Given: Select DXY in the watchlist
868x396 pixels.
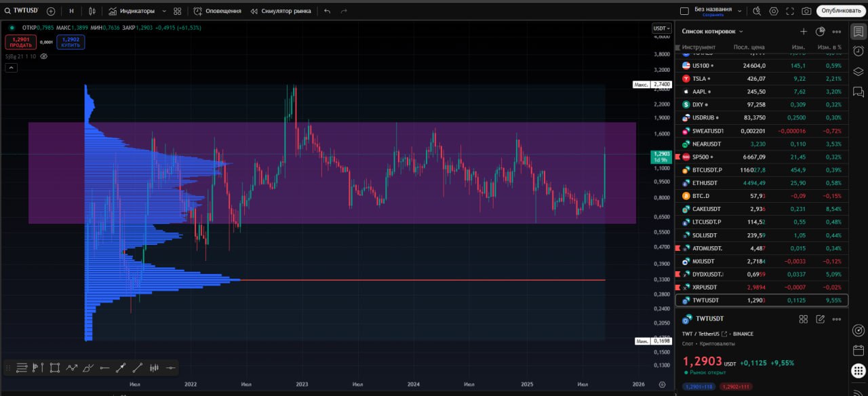Looking at the screenshot, I should pos(762,104).
